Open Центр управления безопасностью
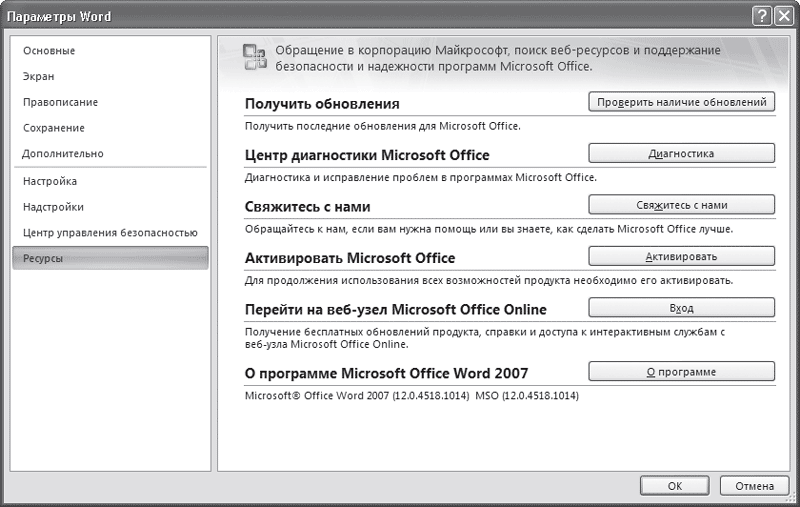 coord(110,233)
